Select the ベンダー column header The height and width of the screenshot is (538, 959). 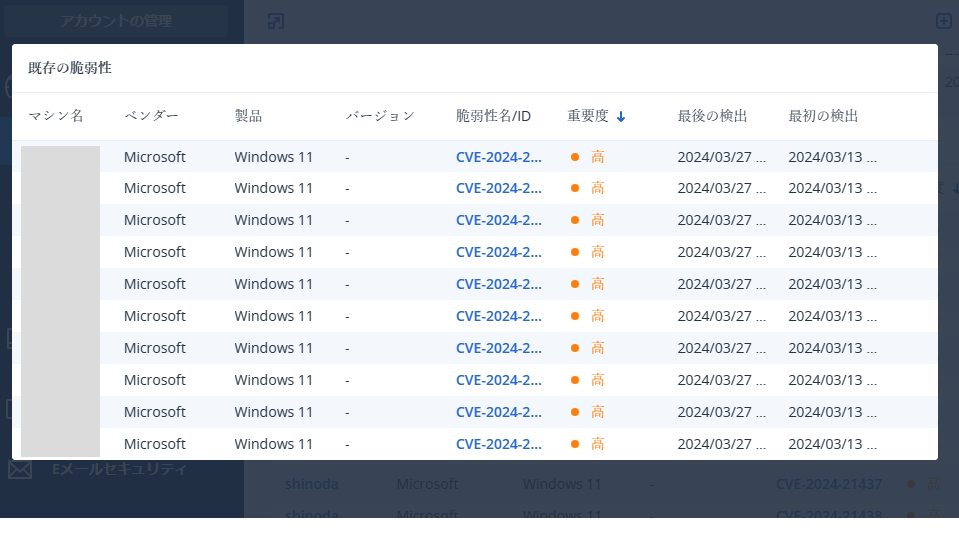tap(151, 116)
